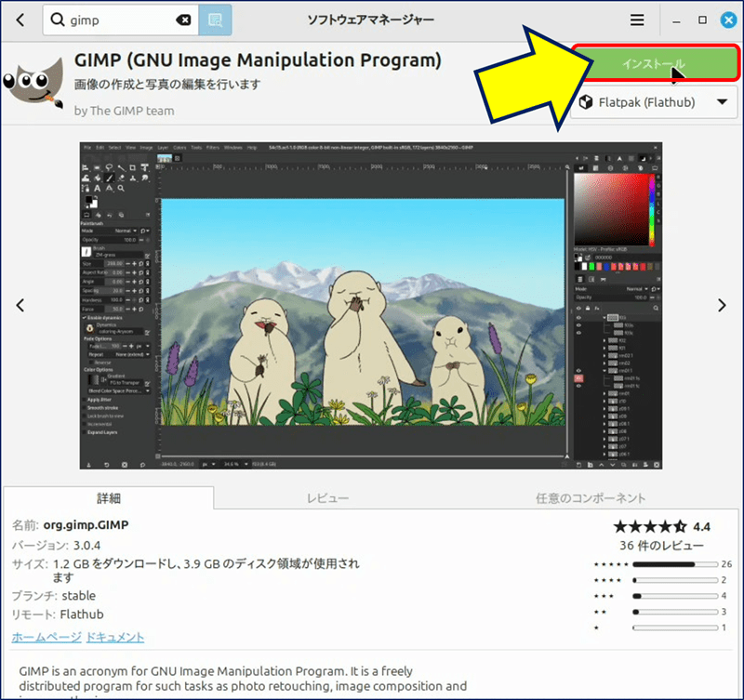Click the summary 画像の作成と写真の編集を行います
744x700 pixels.
[167, 85]
